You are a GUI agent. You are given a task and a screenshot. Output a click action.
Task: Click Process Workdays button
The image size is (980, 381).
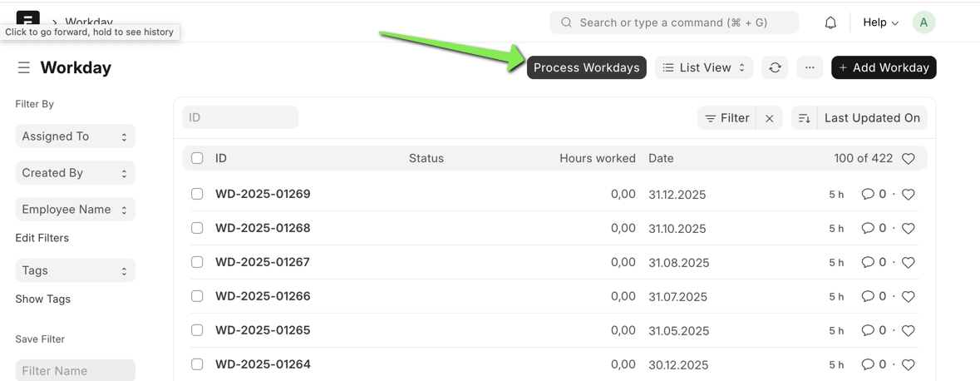(586, 67)
